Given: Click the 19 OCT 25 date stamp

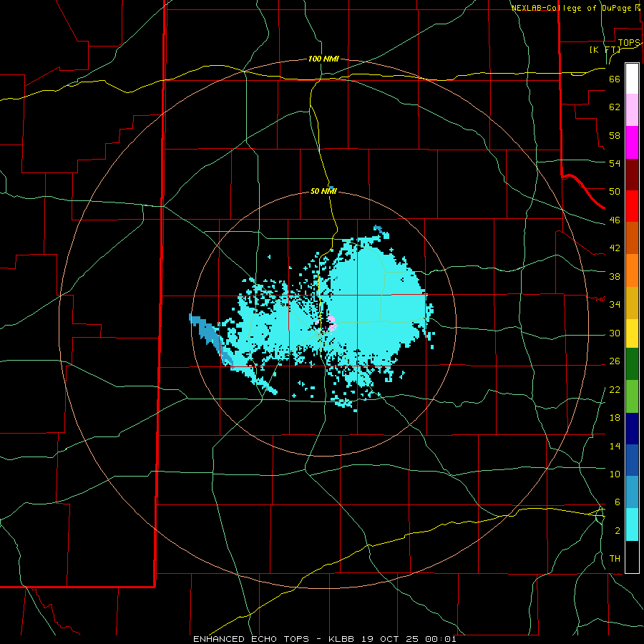Looking at the screenshot, I should [390, 639].
